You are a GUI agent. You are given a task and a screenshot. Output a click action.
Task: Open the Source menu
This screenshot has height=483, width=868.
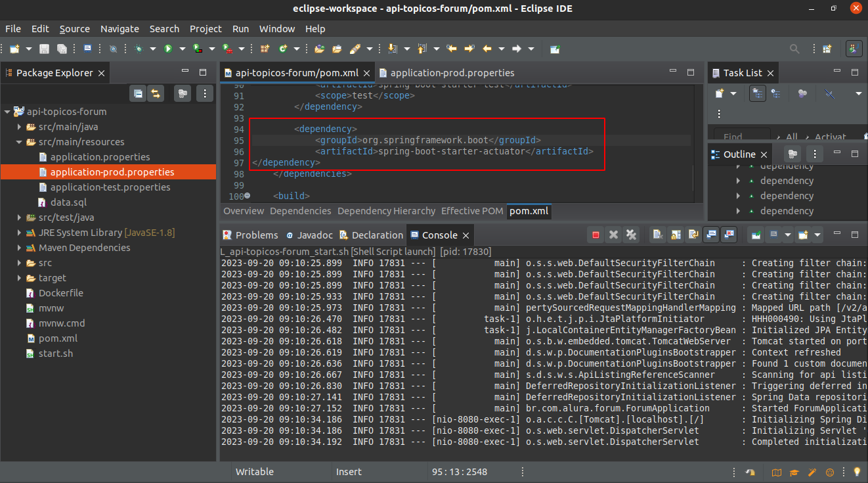[x=75, y=29]
